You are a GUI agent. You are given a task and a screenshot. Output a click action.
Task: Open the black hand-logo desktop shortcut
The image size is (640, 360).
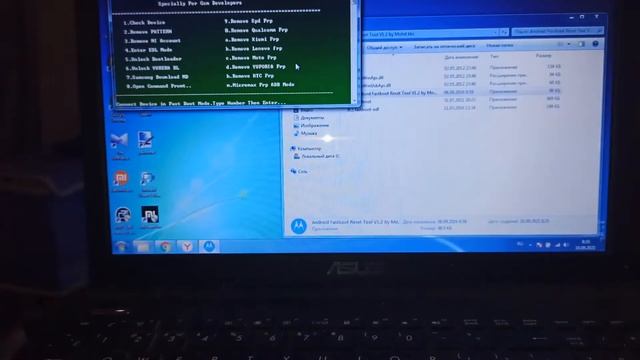pos(150,214)
